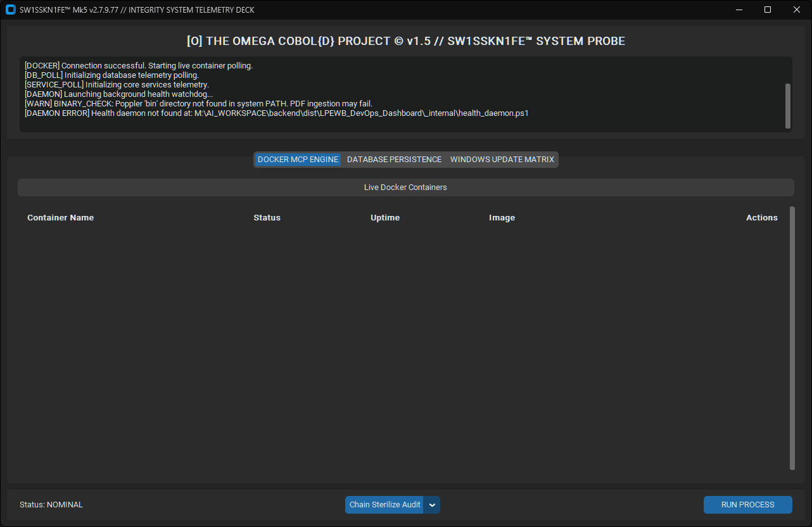Select the WINDOWS UPDATE MATRIX tab

[502, 160]
